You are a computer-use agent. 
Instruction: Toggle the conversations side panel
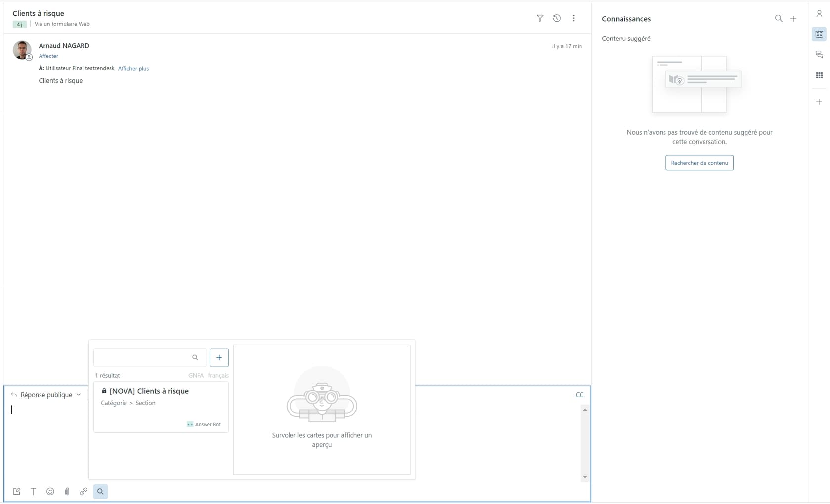tap(819, 54)
